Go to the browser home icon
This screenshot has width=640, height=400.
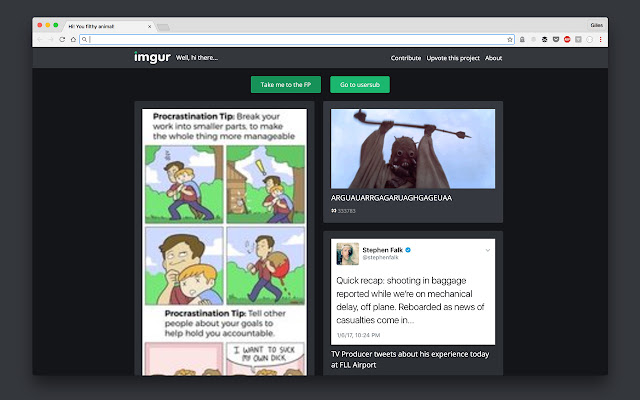(73, 39)
